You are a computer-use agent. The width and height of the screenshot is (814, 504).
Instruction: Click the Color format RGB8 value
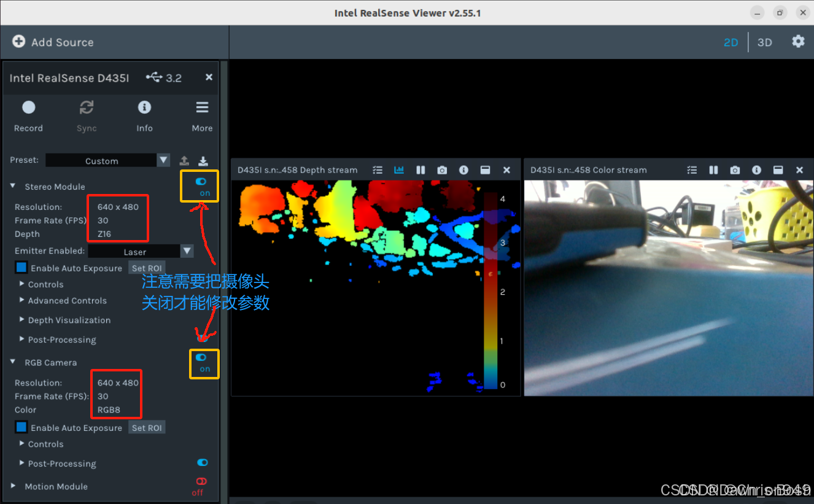pyautogui.click(x=109, y=409)
